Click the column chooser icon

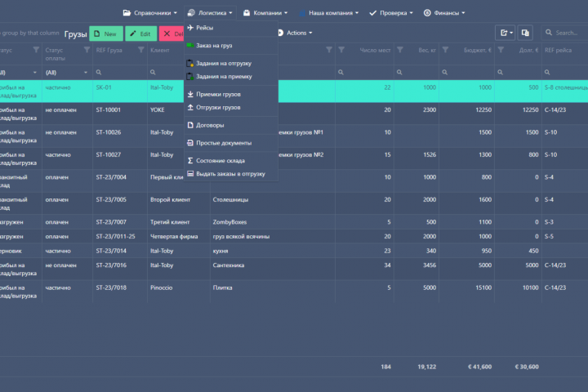[x=525, y=33]
